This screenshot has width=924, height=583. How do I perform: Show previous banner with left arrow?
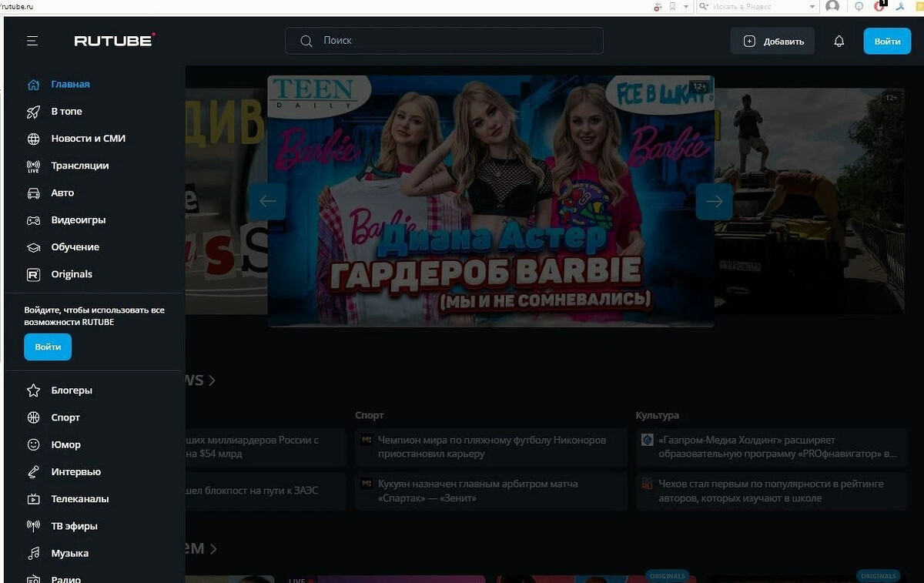(267, 202)
